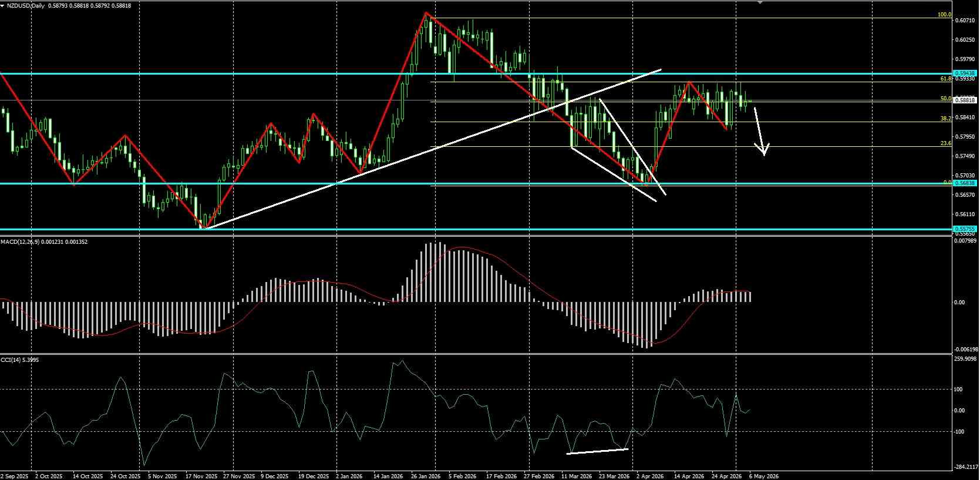
Task: Click price scale value 0.60250
Action: pyautogui.click(x=965, y=40)
